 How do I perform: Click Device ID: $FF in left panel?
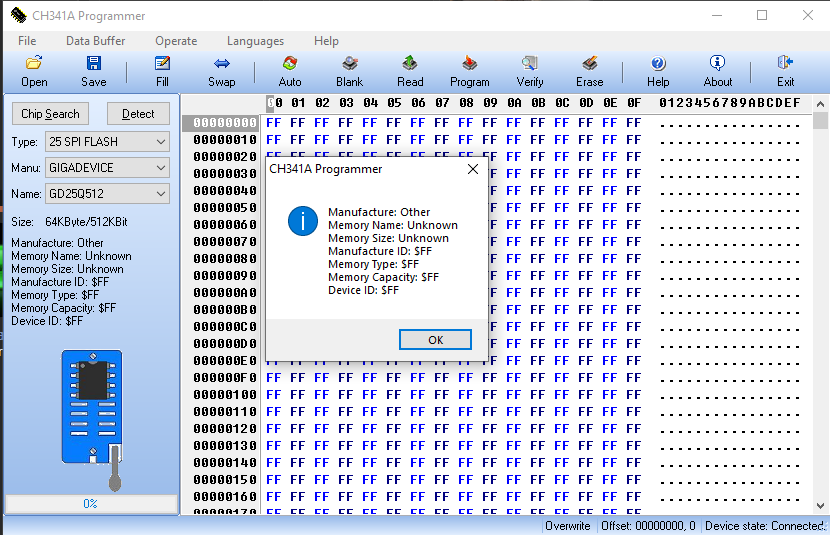(x=47, y=321)
